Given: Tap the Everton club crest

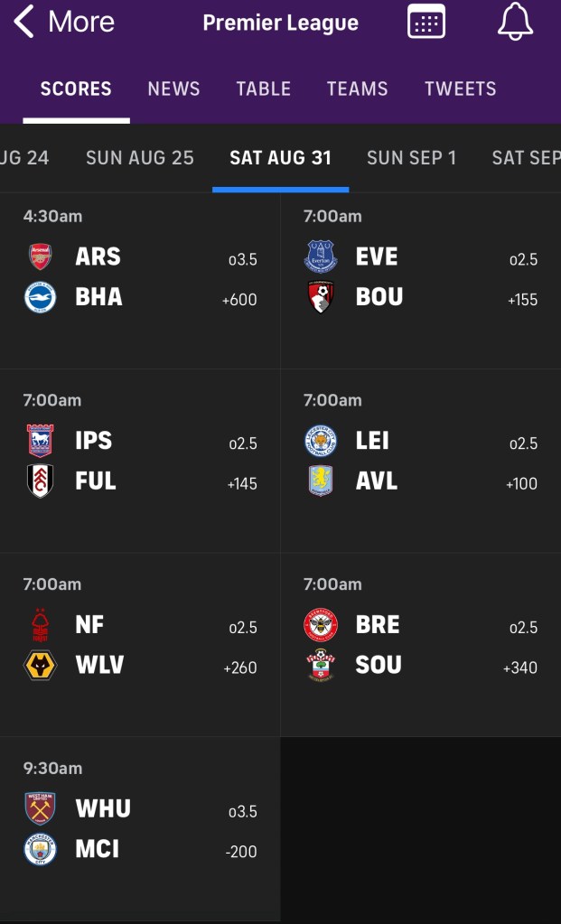Looking at the screenshot, I should click(320, 257).
